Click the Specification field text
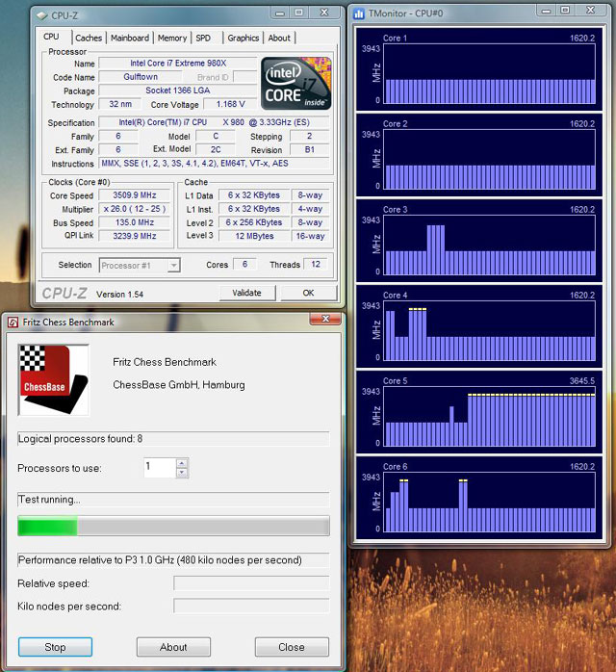Viewport: 616px width, 672px height. [215, 122]
